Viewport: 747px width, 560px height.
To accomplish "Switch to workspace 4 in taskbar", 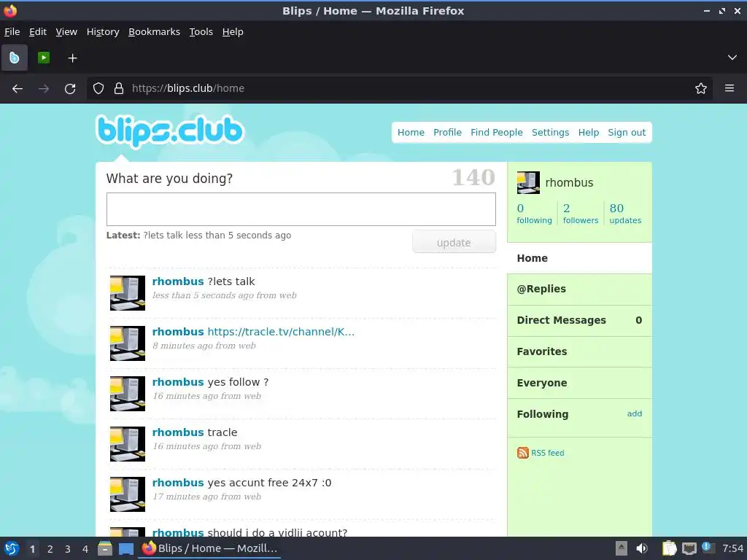I will (x=85, y=549).
